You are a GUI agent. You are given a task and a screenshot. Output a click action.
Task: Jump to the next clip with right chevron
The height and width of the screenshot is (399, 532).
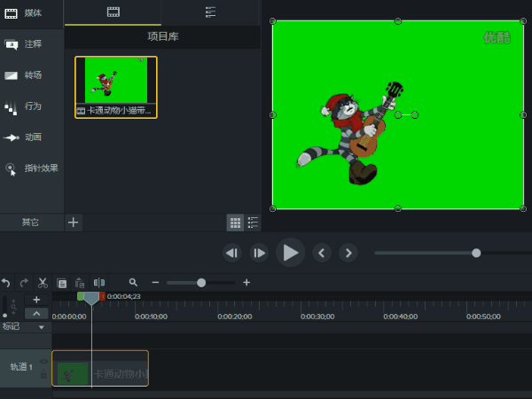348,253
